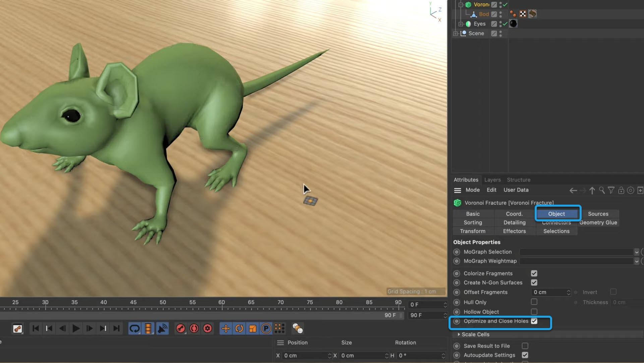
Task: Click the Scale tool icon
Action: (252, 328)
